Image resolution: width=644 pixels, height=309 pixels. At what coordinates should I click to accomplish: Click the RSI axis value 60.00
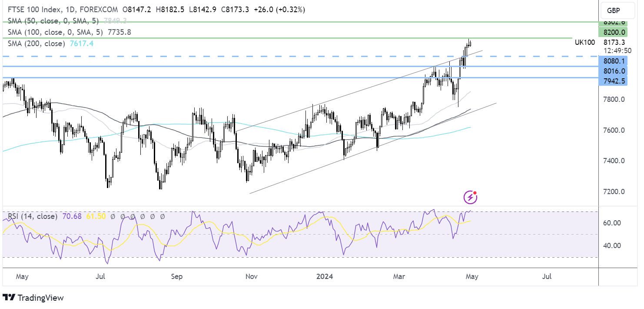coord(613,223)
